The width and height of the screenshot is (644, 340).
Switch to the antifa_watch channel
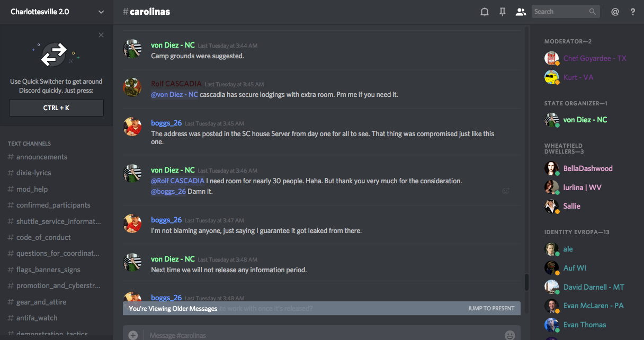click(37, 318)
